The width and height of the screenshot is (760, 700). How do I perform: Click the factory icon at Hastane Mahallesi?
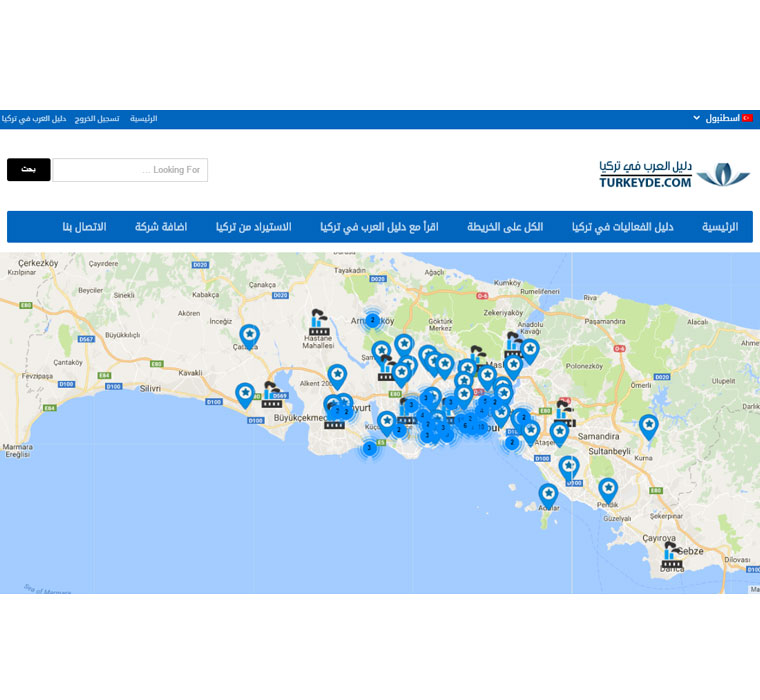(318, 322)
